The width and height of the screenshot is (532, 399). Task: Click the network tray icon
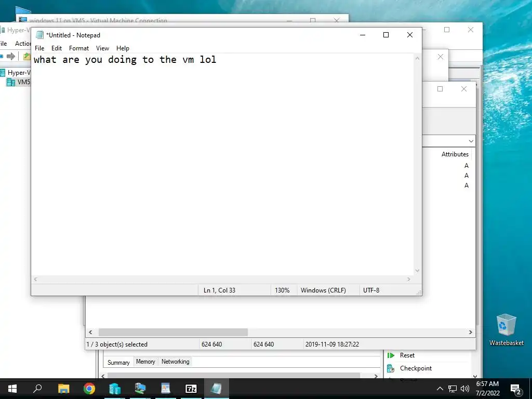(x=453, y=389)
